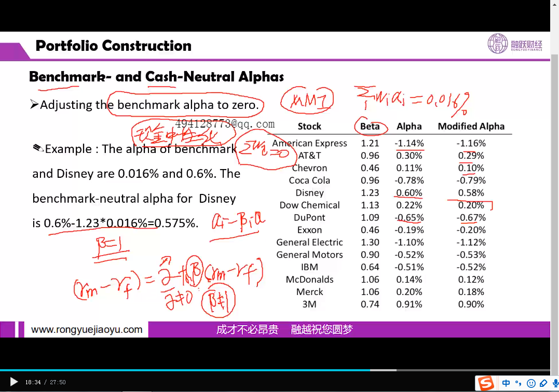This screenshot has height=392, width=559.
Task: Click the 'Portfolio Construction' slide title
Action: point(113,46)
